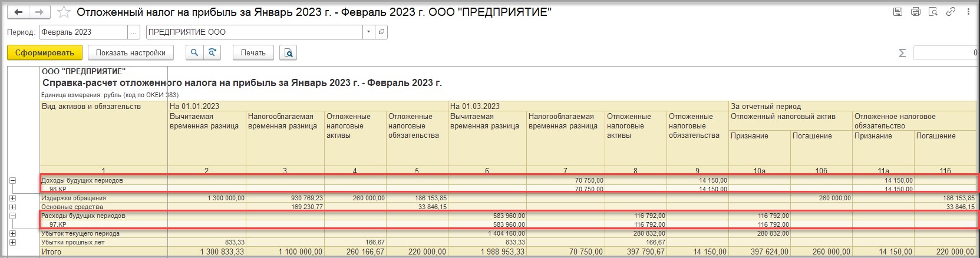Screen dimensions: 980x258
Task: Click the find-next magnifier icon
Action: click(x=212, y=52)
